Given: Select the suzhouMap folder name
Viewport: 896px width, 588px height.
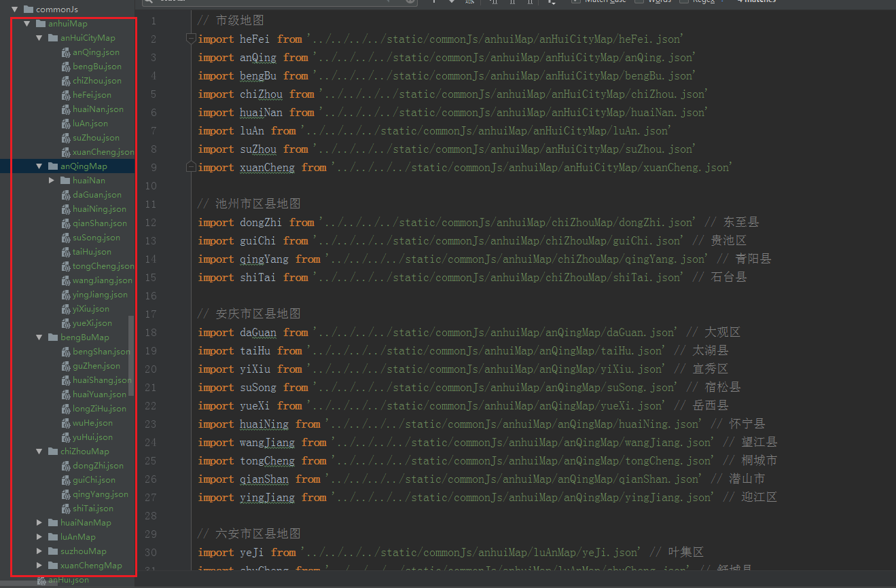Looking at the screenshot, I should (x=84, y=551).
